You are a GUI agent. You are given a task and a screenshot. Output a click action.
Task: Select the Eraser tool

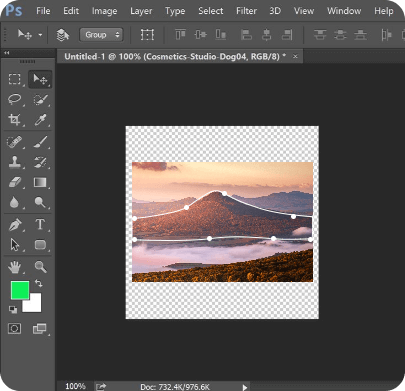pos(14,182)
